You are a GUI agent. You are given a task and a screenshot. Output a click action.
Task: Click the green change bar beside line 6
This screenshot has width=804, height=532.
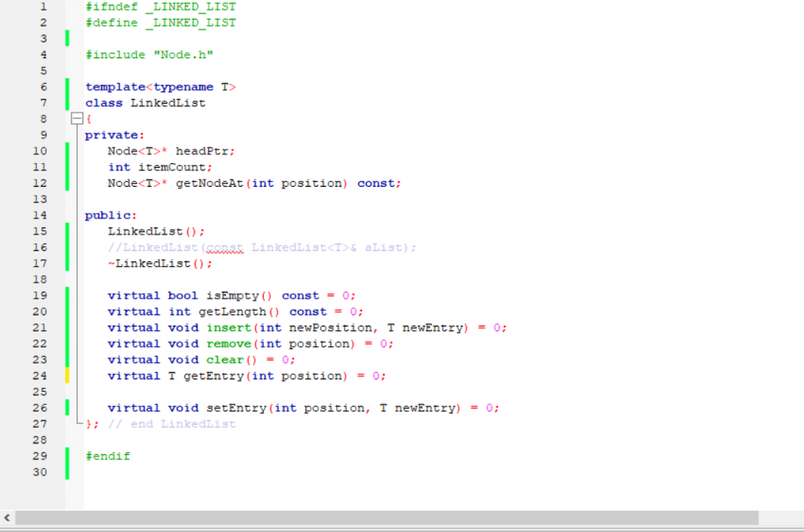coord(69,86)
